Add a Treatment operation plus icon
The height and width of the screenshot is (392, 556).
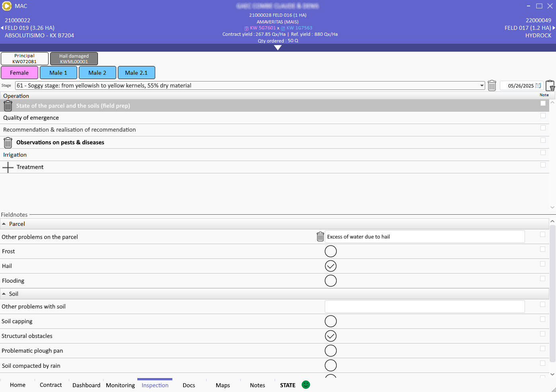(x=8, y=167)
